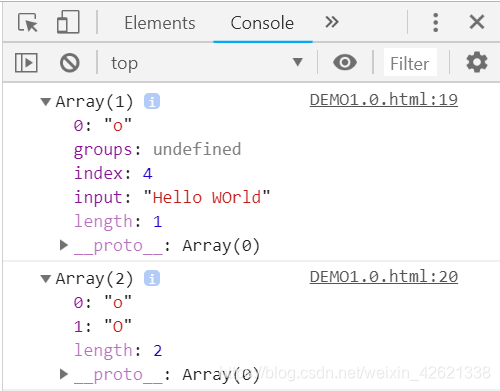Screen dimensions: 500x391
Task: Select input "Hello WOrld" property
Action: click(x=172, y=197)
